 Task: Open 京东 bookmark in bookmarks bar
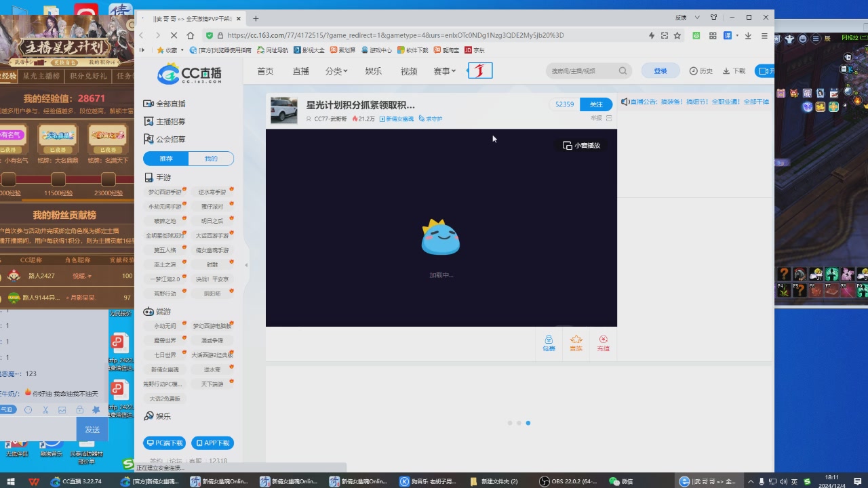click(475, 50)
